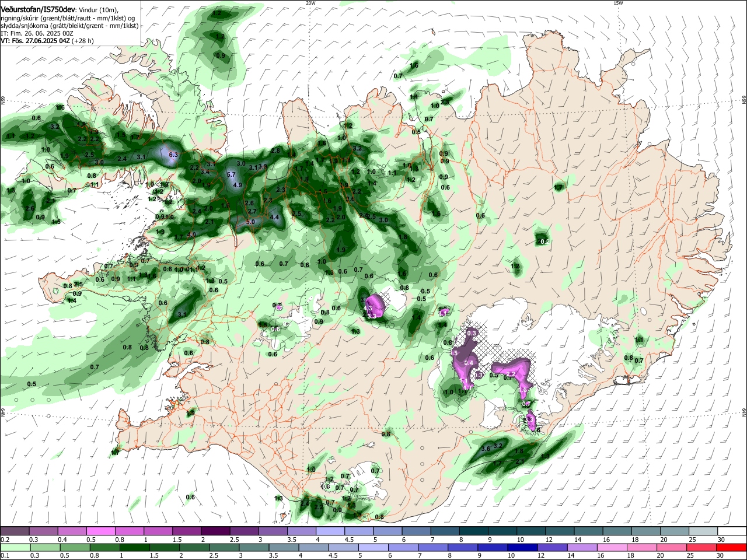
Task: Click the bright red legend swatch above 30
Action: [x=732, y=548]
